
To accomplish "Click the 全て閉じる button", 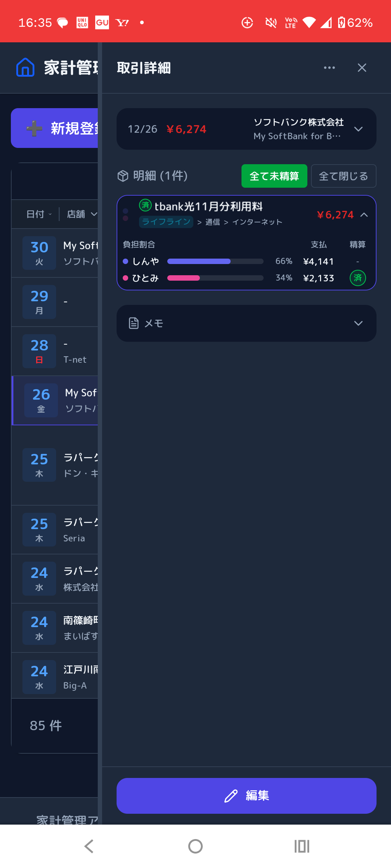I will pos(343,176).
